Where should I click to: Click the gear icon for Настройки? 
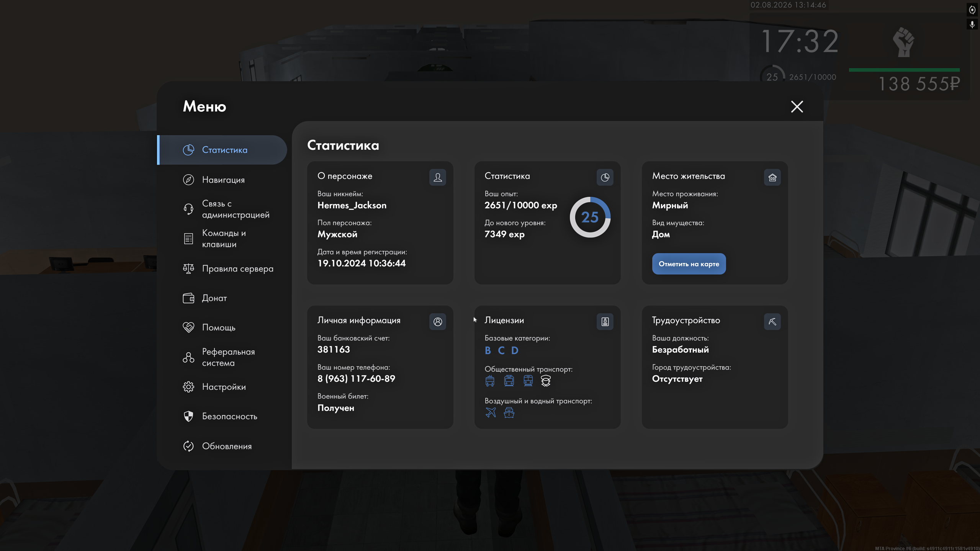[x=188, y=387]
